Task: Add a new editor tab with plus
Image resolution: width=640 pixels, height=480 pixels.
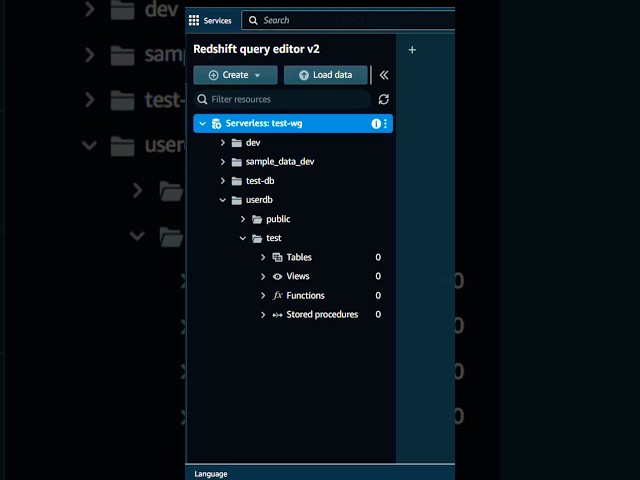Action: (412, 50)
